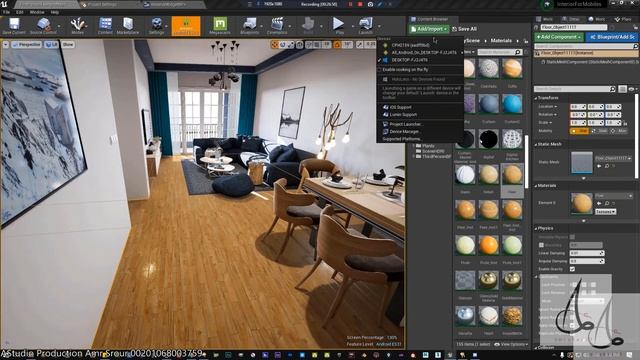Open the Help menu
Screen dimensions: 640x360
tap(55, 12)
